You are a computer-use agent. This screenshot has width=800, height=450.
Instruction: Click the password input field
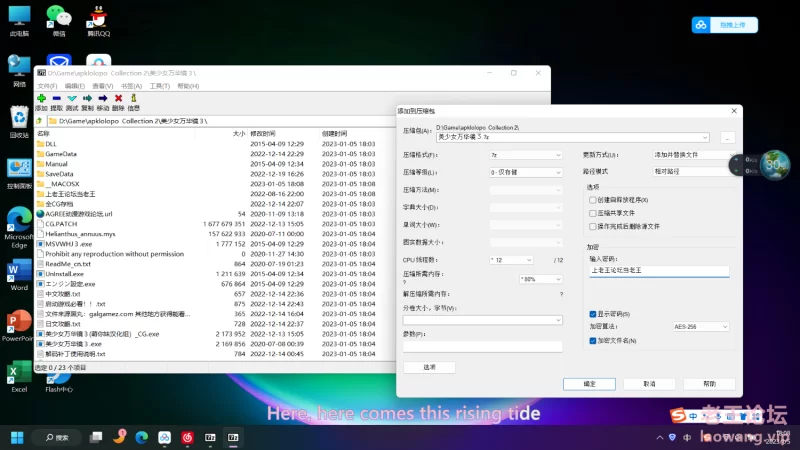[x=659, y=271]
